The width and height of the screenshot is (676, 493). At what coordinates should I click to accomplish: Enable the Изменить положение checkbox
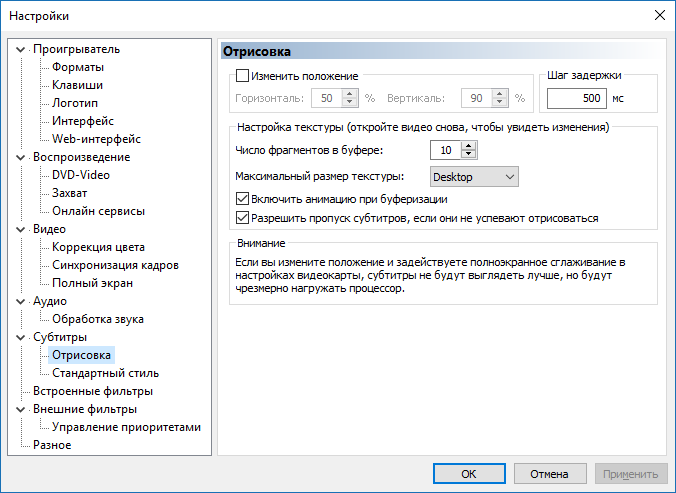click(x=242, y=76)
